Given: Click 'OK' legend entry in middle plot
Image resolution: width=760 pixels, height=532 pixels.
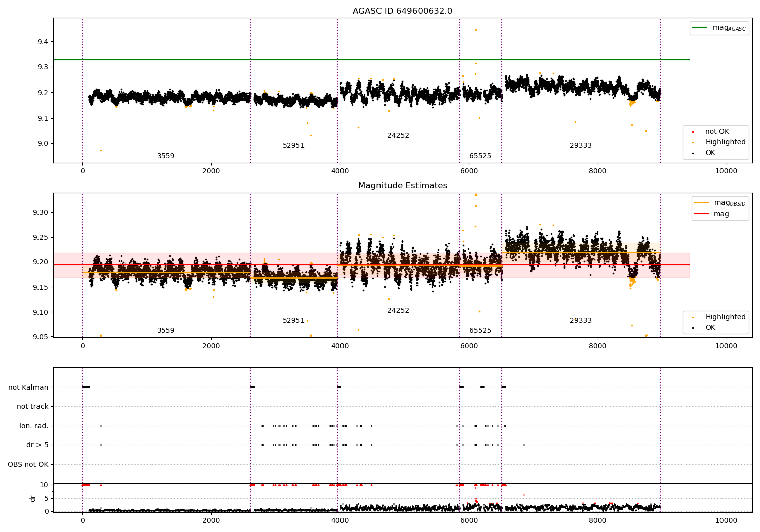Looking at the screenshot, I should click(705, 328).
